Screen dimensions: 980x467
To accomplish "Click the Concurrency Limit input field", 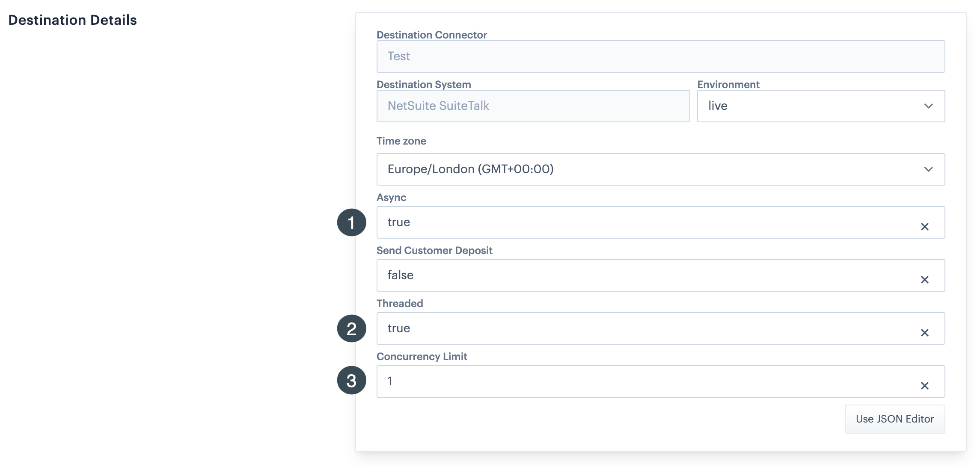I will pyautogui.click(x=642, y=381).
